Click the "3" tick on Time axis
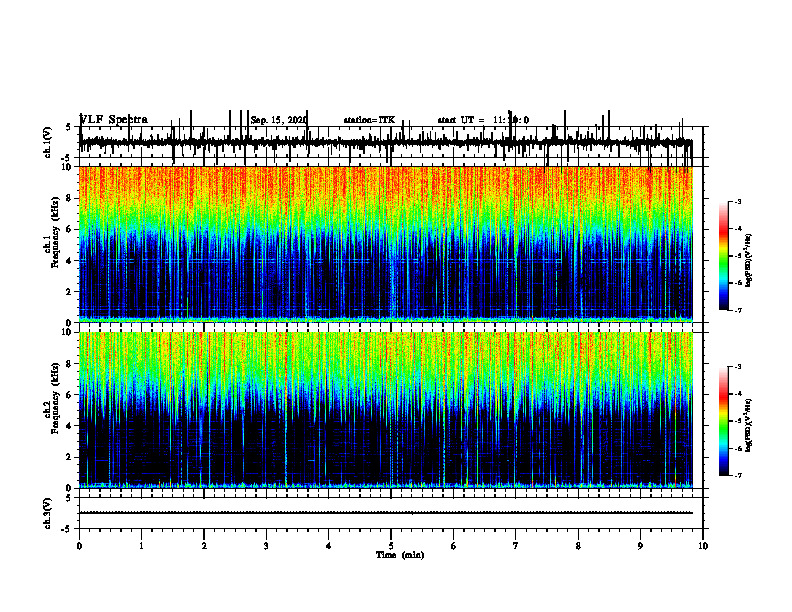792x612 pixels. (266, 546)
